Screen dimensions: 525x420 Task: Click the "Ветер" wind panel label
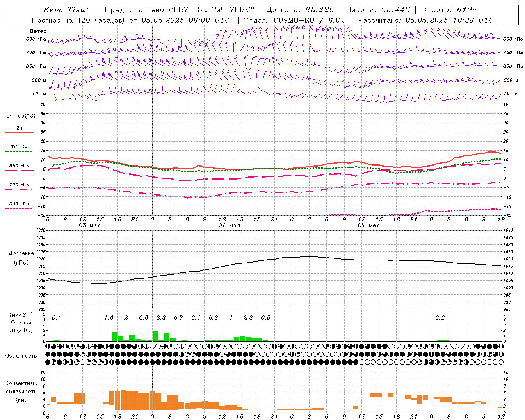click(x=38, y=31)
